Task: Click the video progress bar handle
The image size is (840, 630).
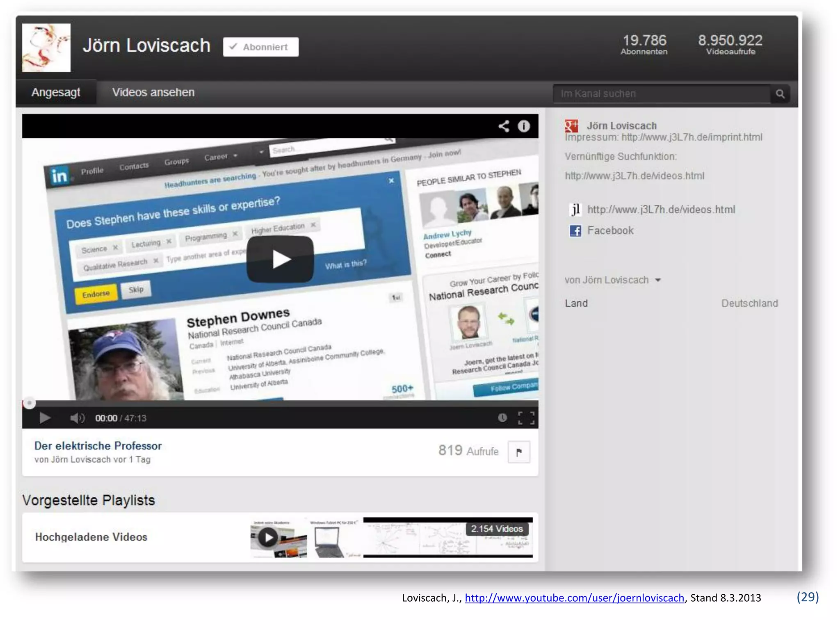Action: click(x=29, y=403)
